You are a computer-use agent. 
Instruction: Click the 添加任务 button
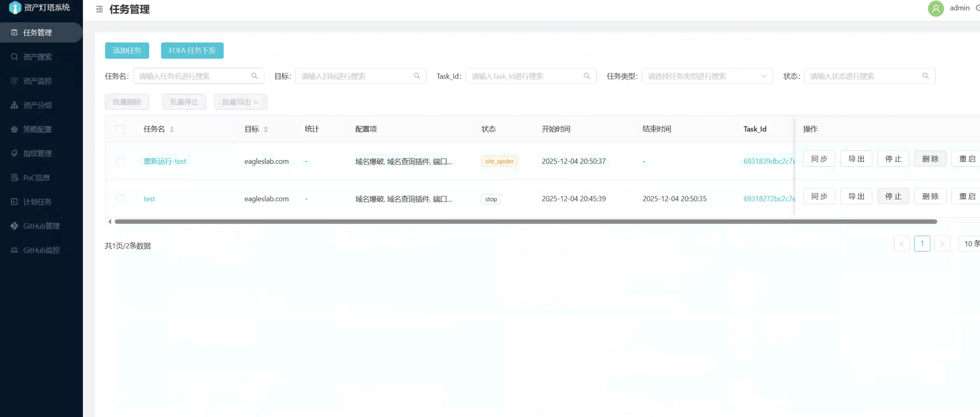(x=127, y=50)
